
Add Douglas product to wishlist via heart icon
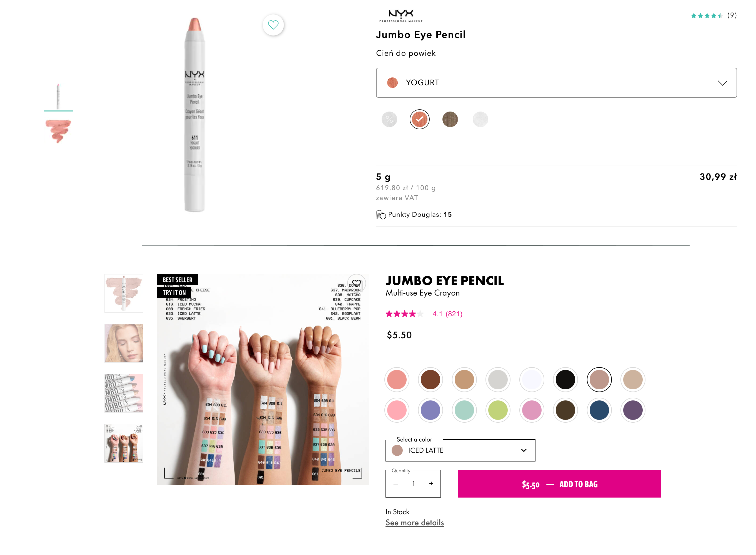point(273,25)
